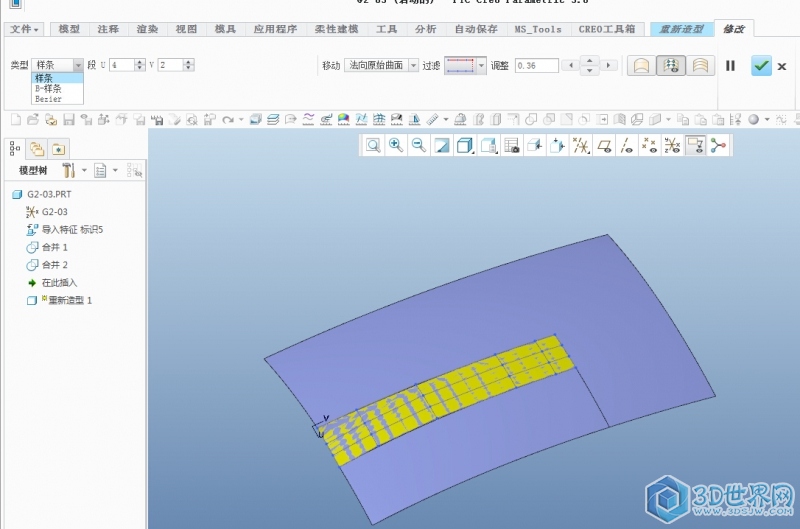The image size is (800, 529).
Task: Click the Zoom In magnifier icon
Action: click(395, 146)
